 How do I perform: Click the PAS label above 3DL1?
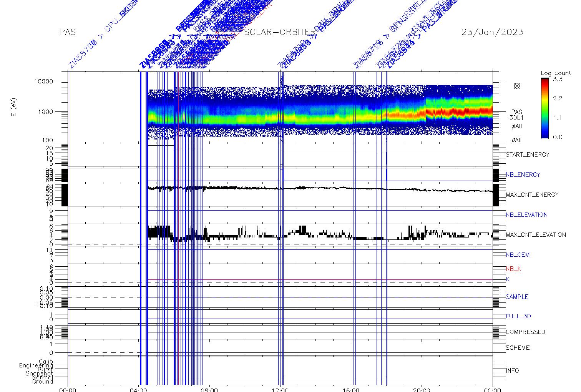pos(517,112)
